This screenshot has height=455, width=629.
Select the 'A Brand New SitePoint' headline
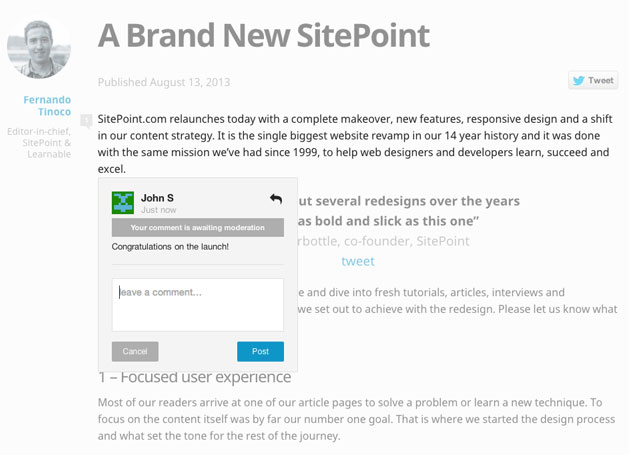coord(264,35)
